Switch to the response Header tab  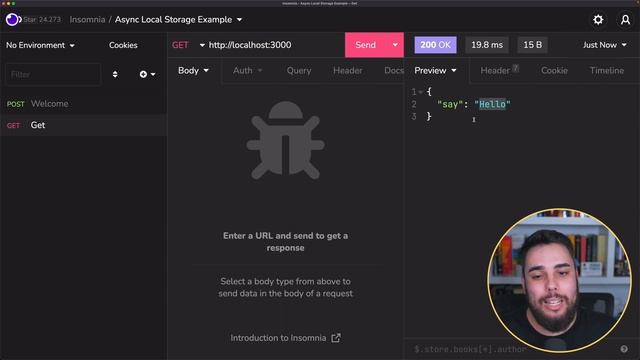point(499,71)
